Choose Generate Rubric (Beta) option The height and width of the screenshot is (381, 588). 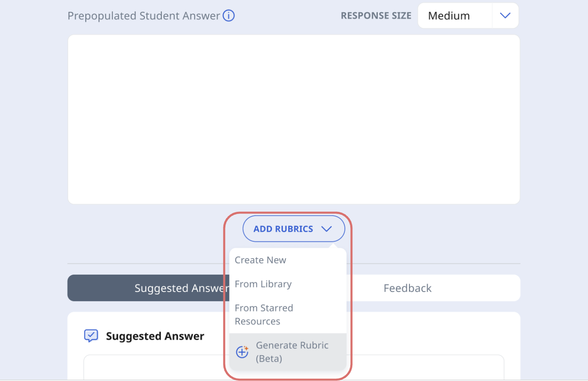292,352
